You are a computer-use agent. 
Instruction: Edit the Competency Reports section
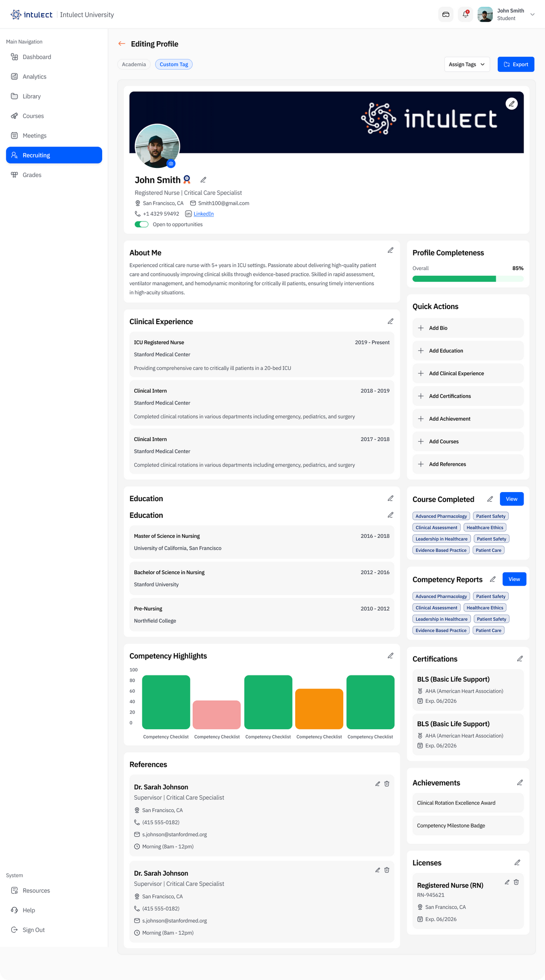point(493,580)
